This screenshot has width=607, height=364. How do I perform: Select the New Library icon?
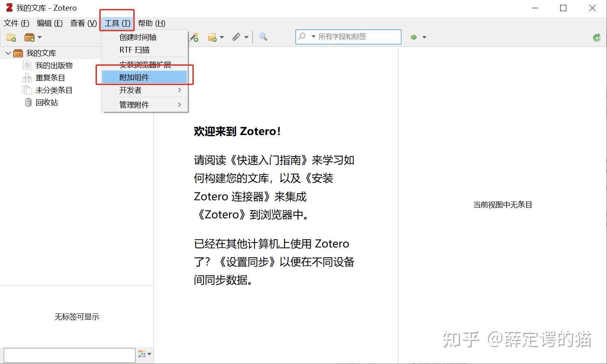(x=30, y=37)
